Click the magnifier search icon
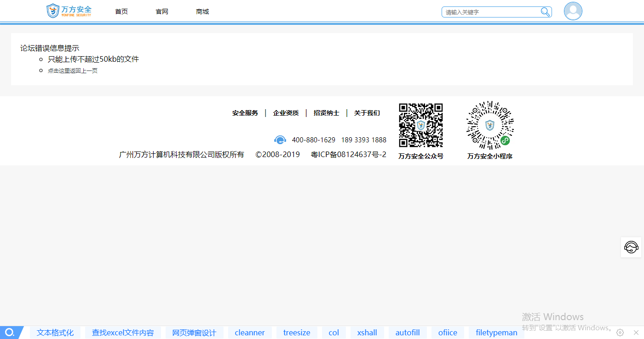The width and height of the screenshot is (644, 339). (x=545, y=12)
